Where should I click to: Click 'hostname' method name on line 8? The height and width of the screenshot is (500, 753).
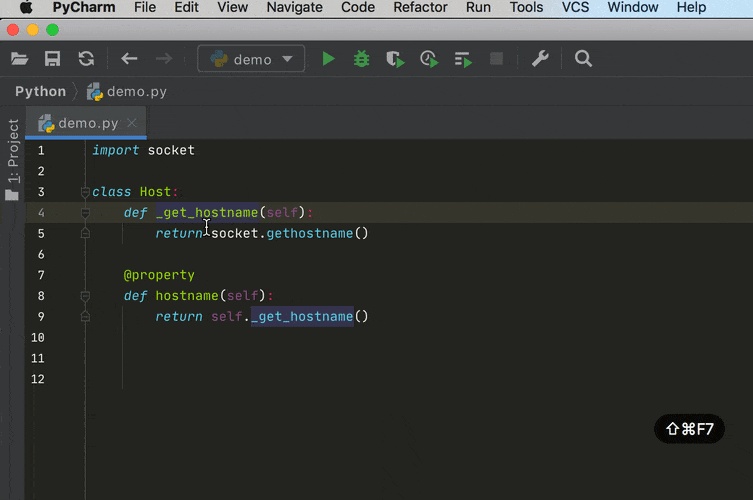coord(187,296)
